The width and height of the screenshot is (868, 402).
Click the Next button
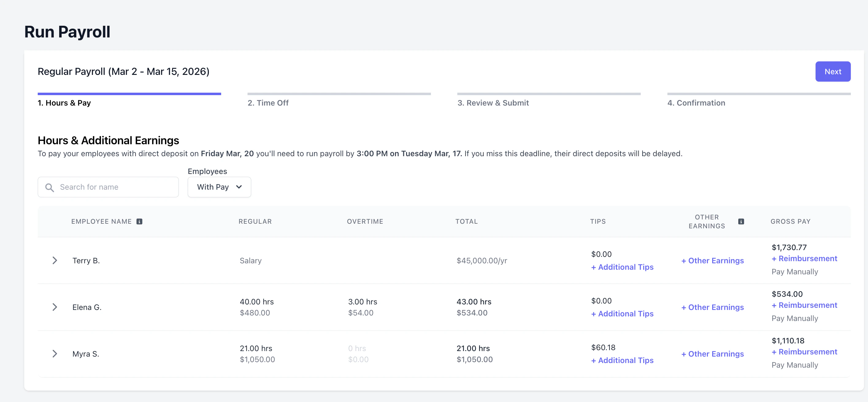833,72
